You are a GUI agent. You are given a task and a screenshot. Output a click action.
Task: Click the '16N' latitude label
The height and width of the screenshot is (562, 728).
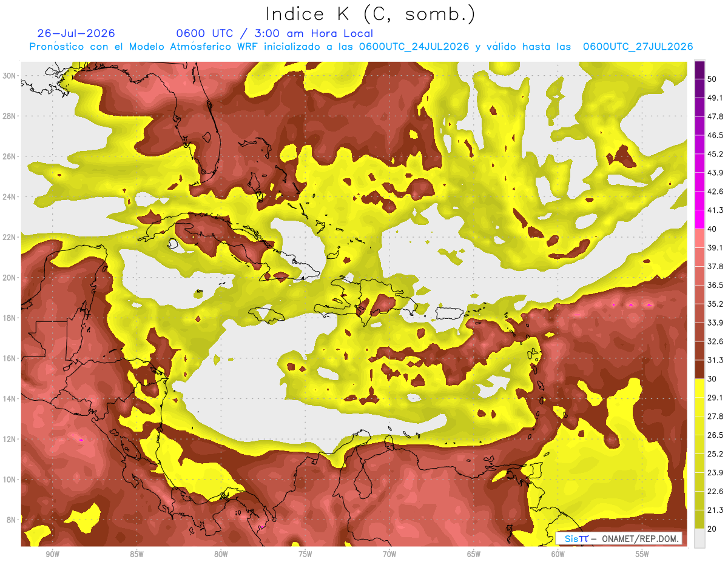9,358
